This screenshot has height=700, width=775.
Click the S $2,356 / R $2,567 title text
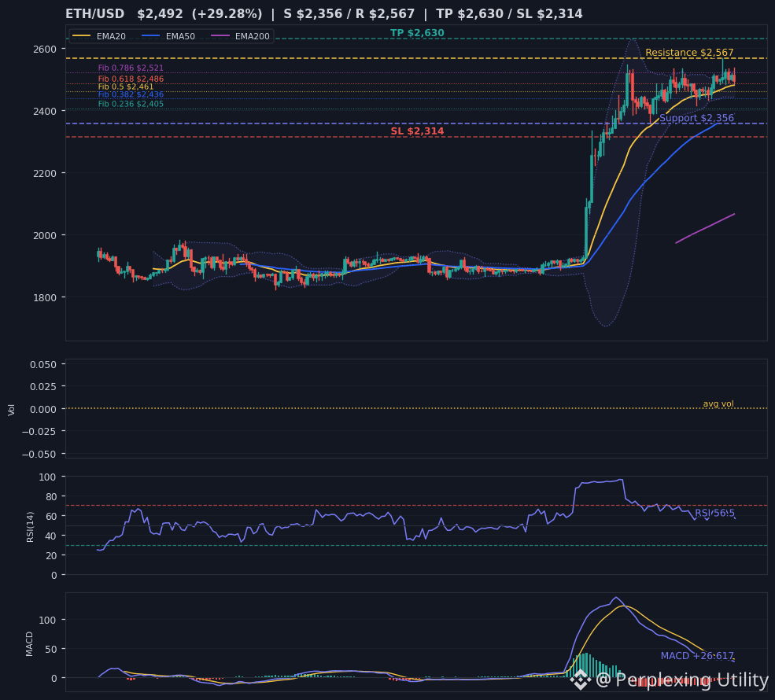coord(349,14)
